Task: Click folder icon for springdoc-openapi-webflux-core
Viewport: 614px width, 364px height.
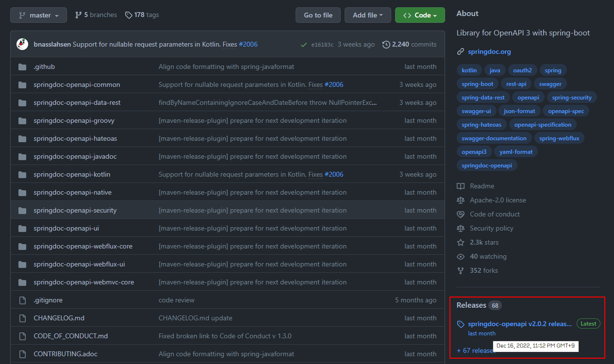Action: pos(22,247)
